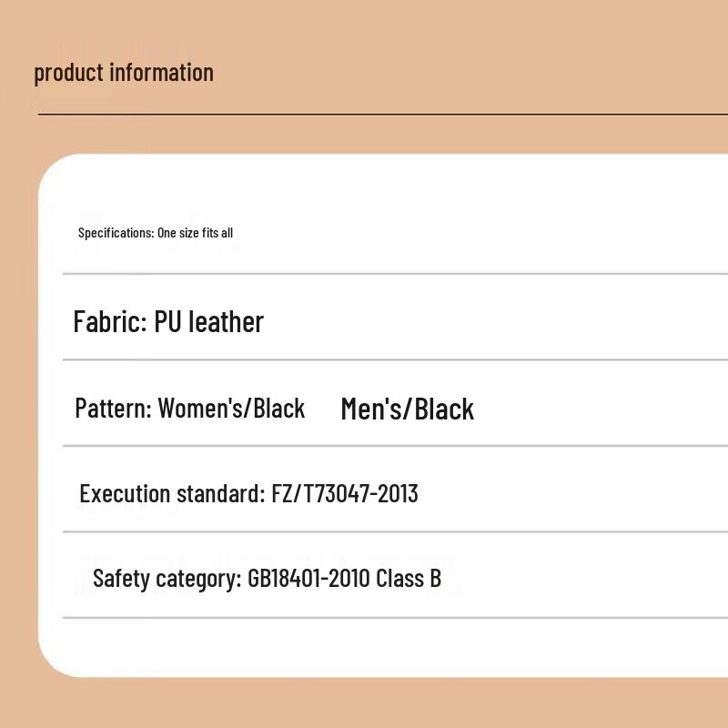Click the "FZ/T73047-2013" standard code
The height and width of the screenshot is (728, 728).
pos(345,494)
